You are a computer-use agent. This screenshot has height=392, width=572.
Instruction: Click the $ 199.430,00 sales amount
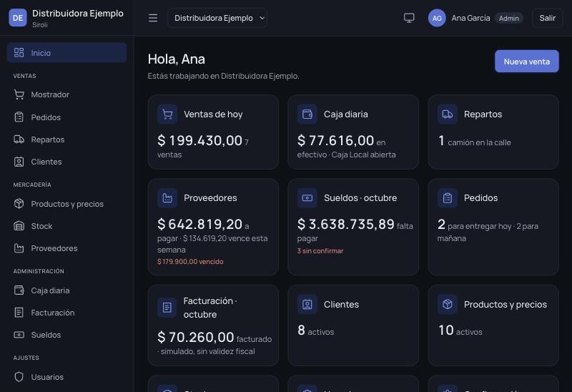(199, 140)
